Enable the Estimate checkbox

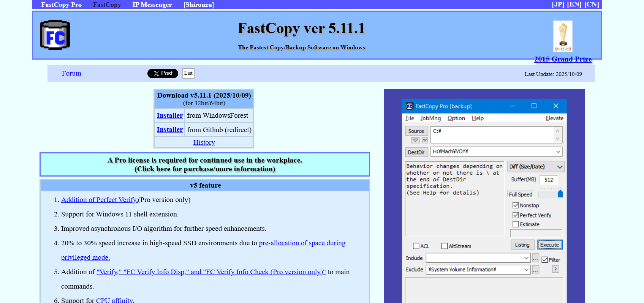tap(516, 224)
